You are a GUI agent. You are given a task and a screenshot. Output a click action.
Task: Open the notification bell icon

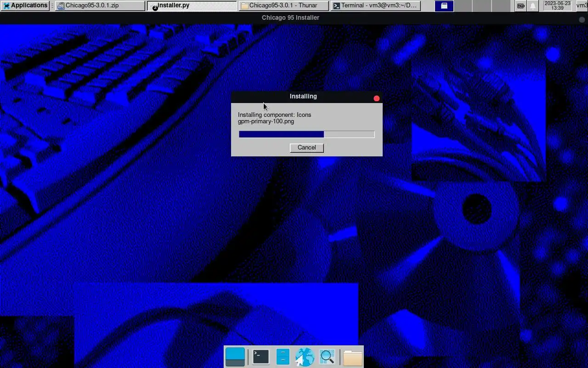(x=533, y=6)
